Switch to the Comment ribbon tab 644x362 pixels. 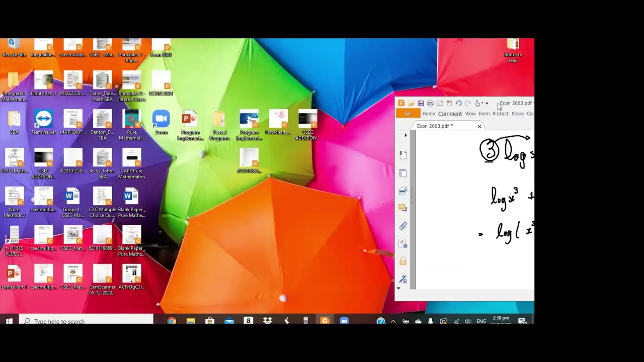click(450, 114)
